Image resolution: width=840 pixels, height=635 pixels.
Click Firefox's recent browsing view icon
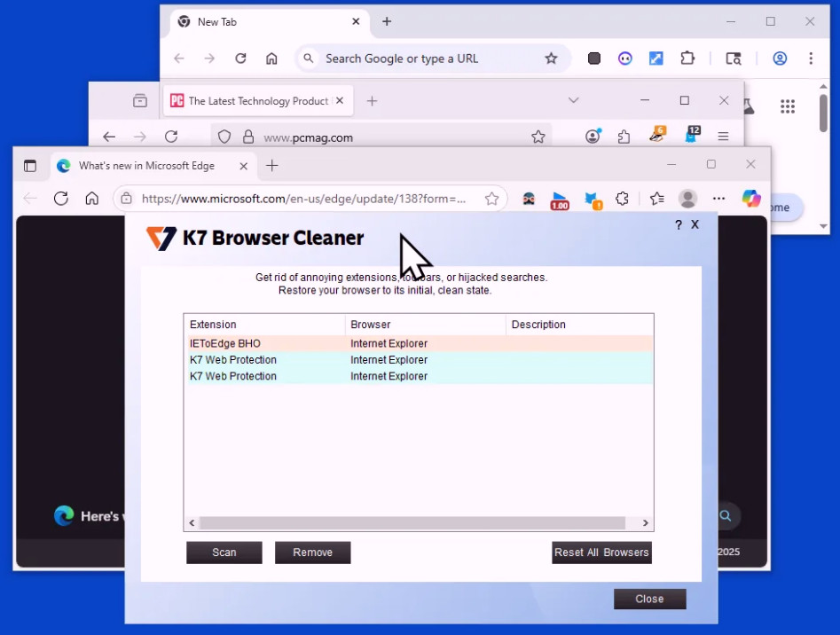(140, 100)
